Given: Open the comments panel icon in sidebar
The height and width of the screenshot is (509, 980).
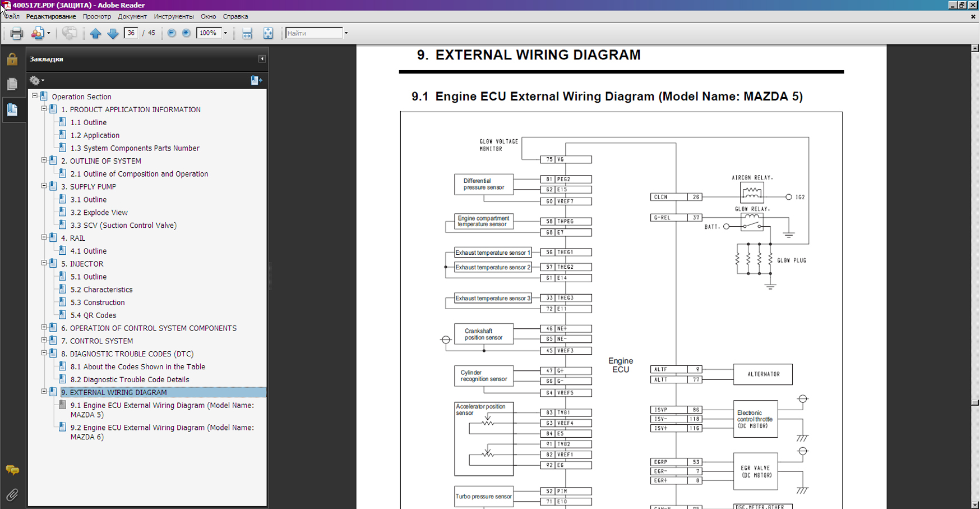Looking at the screenshot, I should [x=12, y=470].
